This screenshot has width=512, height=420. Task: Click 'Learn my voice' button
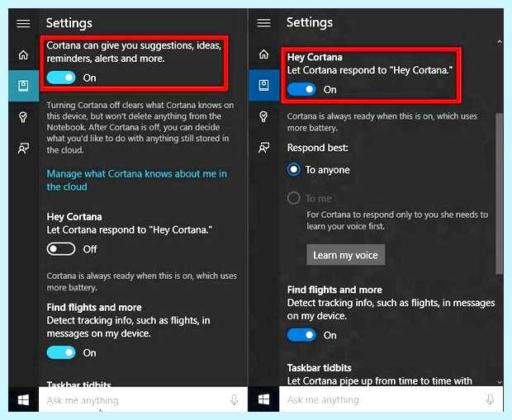(x=346, y=255)
